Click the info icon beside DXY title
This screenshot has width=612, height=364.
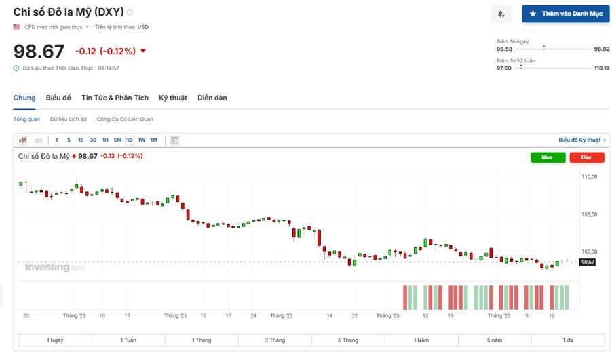pos(130,12)
